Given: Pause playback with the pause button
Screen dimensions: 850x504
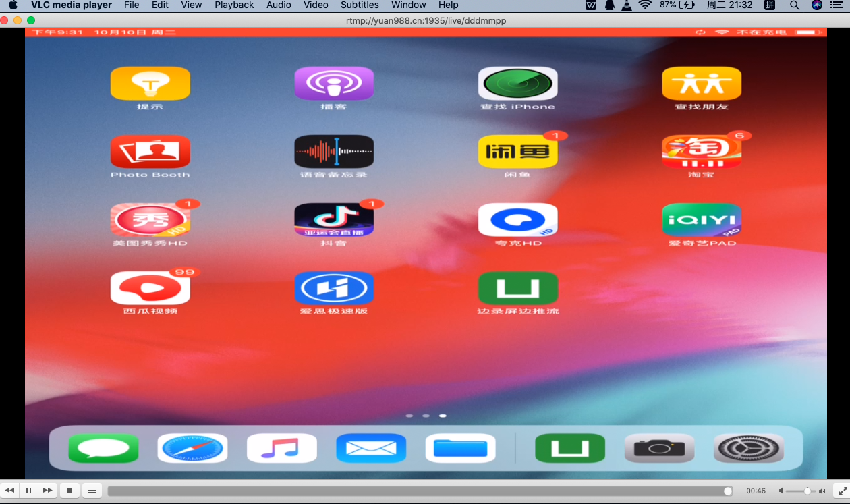Looking at the screenshot, I should click(x=28, y=491).
